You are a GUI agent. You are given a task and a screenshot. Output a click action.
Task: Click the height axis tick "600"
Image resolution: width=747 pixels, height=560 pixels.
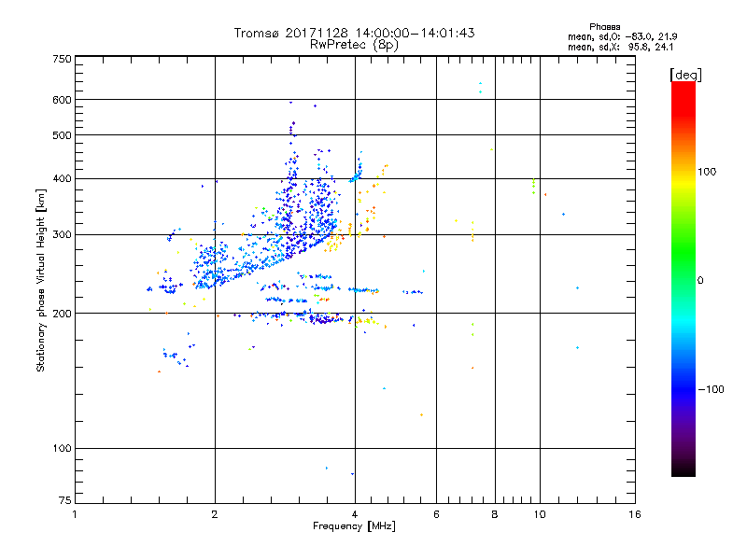tap(62, 100)
